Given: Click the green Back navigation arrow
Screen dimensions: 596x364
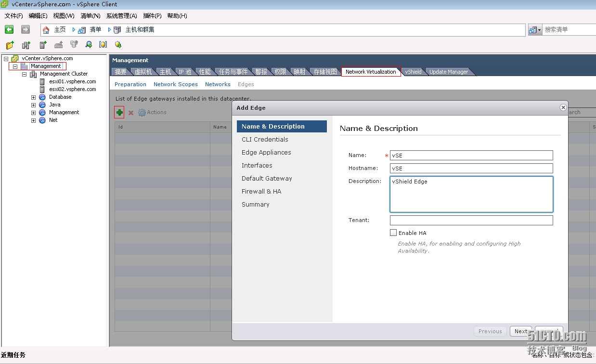Looking at the screenshot, I should coord(9,29).
